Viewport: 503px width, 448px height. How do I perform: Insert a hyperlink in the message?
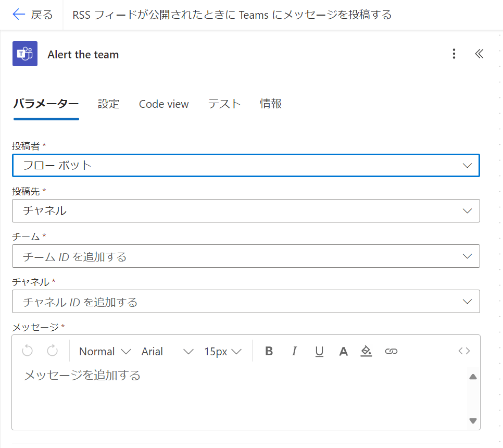tap(391, 351)
